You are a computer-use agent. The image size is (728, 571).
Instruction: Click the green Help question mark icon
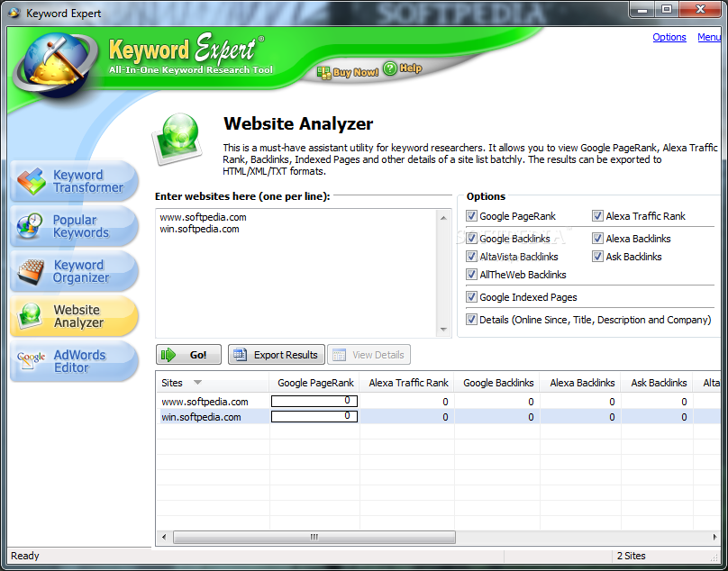click(390, 68)
